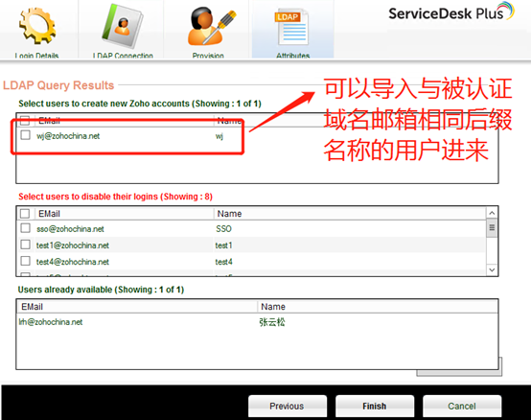Check the box for test4@zohochina.net
The width and height of the screenshot is (531, 420).
click(25, 261)
